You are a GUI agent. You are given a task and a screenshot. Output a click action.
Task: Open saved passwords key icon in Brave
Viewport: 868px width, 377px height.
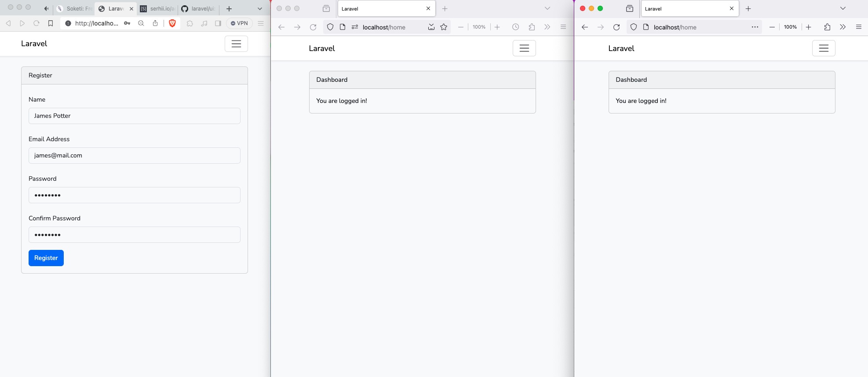point(127,23)
